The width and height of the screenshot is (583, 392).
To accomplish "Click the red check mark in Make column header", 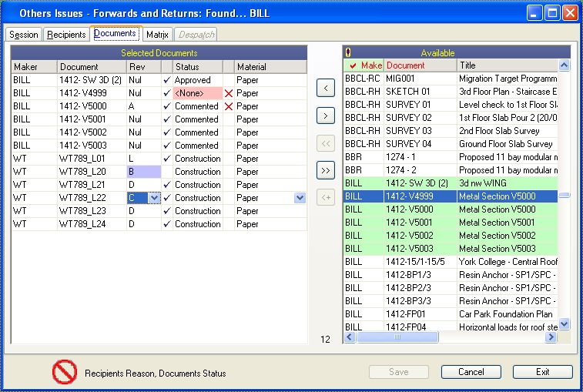I will click(x=353, y=65).
